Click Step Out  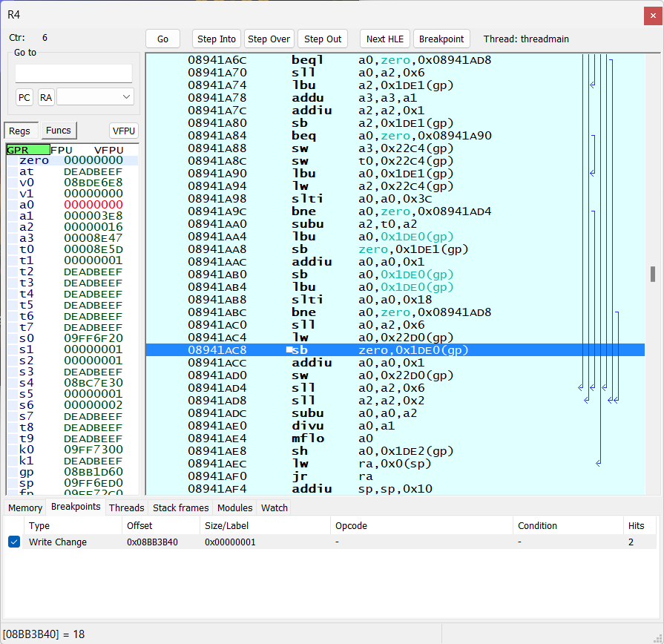click(323, 39)
